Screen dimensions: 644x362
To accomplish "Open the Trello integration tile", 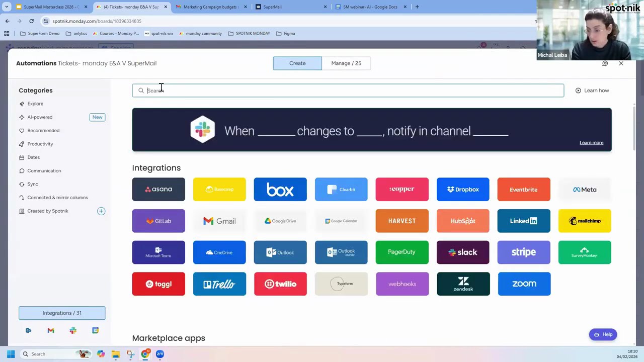I will coord(219,284).
